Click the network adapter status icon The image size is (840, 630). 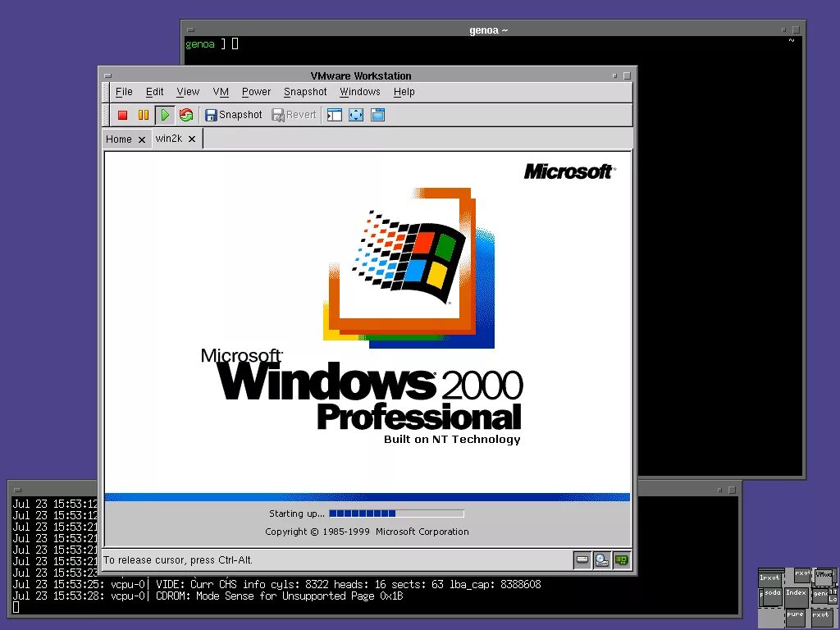(622, 560)
